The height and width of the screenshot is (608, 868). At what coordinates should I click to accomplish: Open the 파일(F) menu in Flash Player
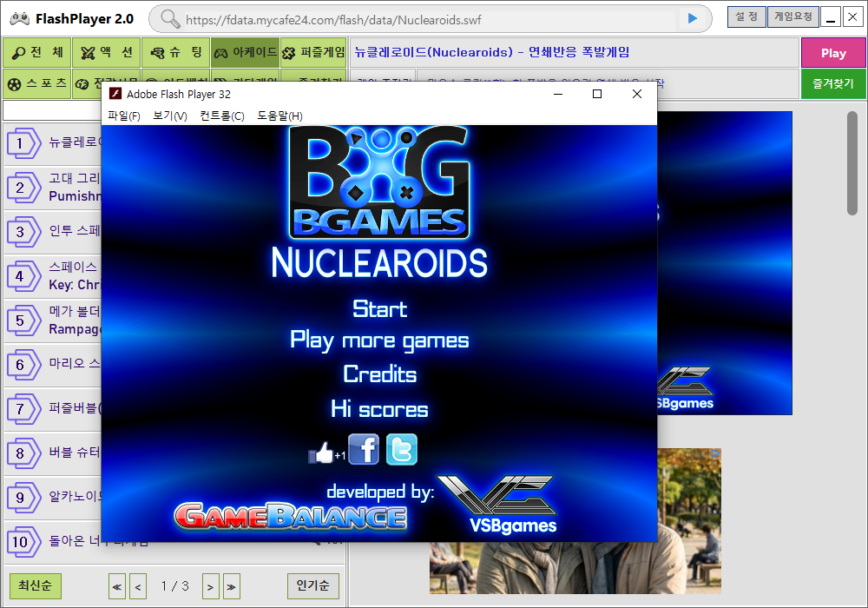(123, 116)
